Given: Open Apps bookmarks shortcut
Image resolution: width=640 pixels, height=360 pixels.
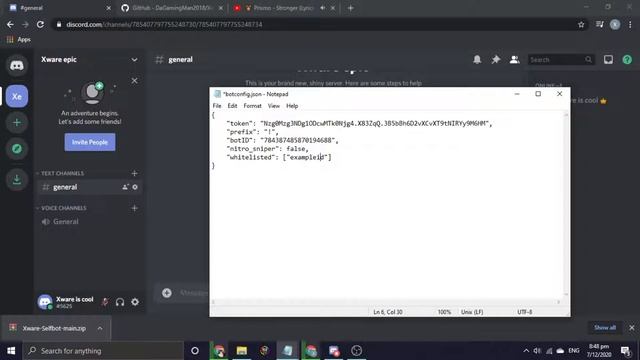Looking at the screenshot, I should tap(18, 40).
